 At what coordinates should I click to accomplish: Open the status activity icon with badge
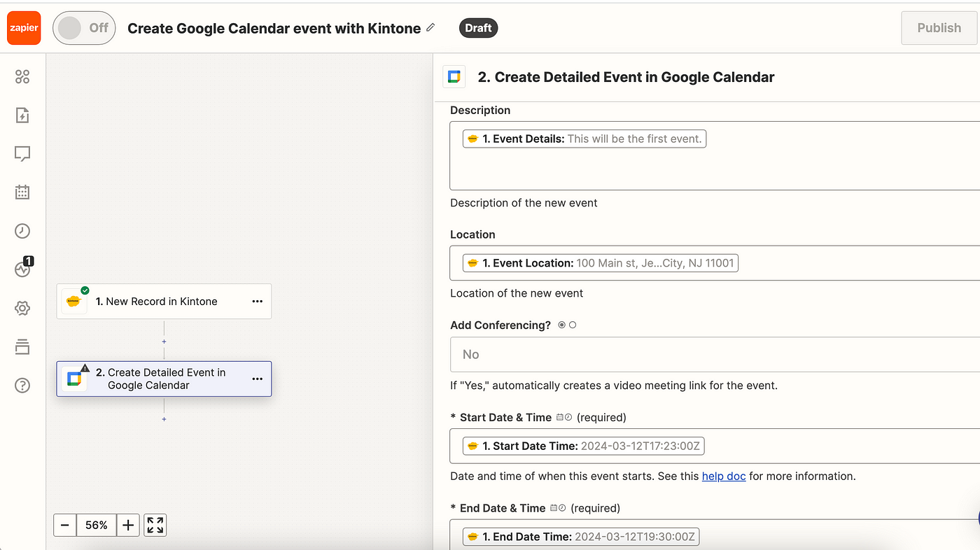[22, 269]
